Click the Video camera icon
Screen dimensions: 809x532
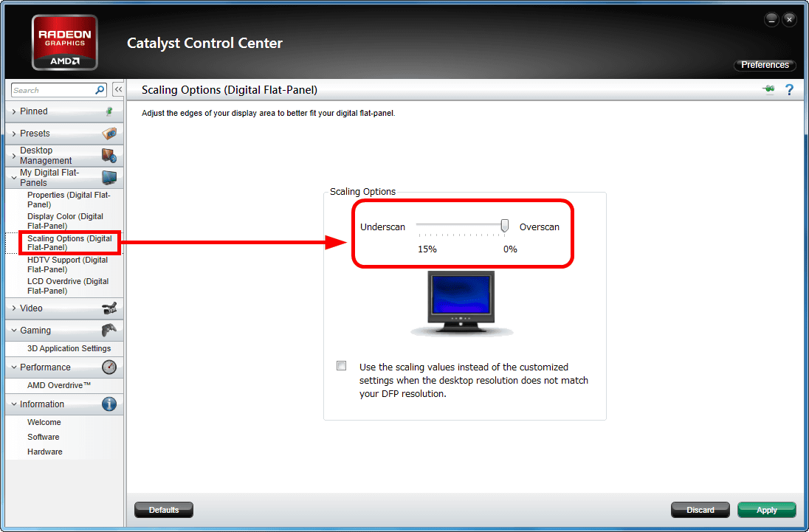pyautogui.click(x=109, y=308)
